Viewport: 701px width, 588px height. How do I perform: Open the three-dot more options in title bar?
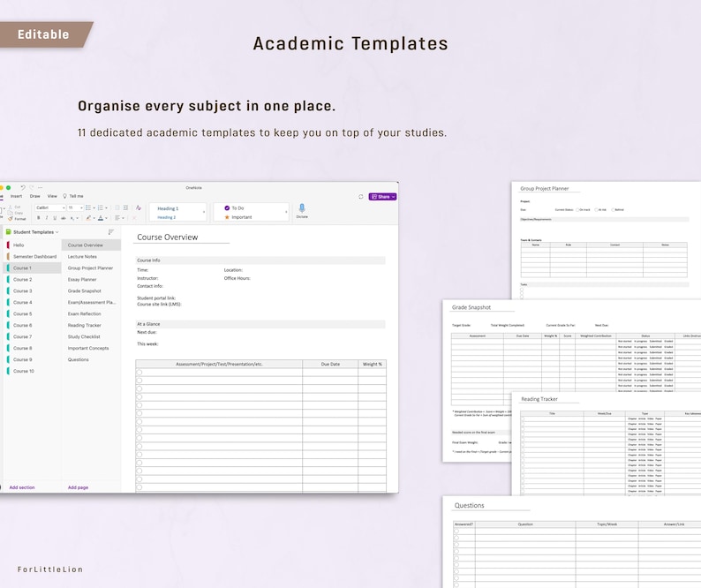41,187
